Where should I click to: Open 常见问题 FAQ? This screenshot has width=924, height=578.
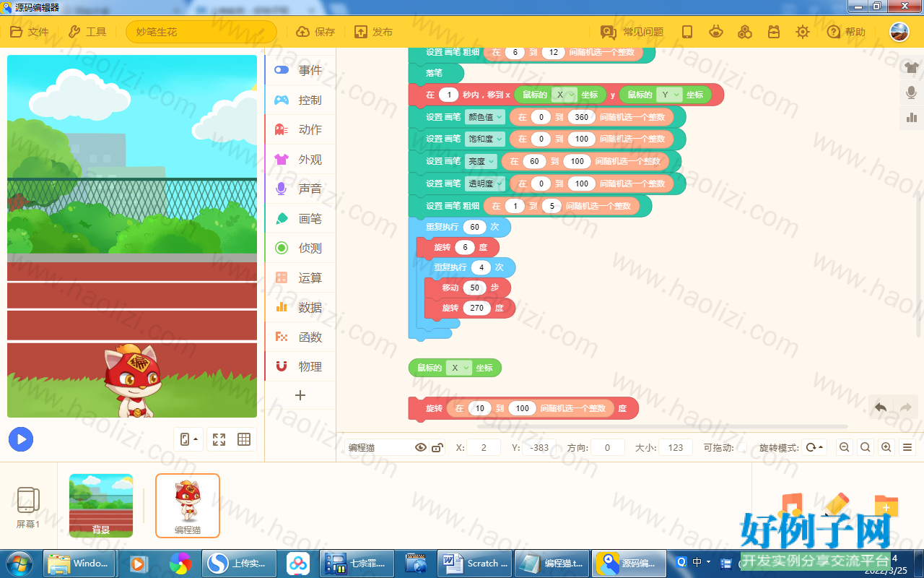point(632,32)
